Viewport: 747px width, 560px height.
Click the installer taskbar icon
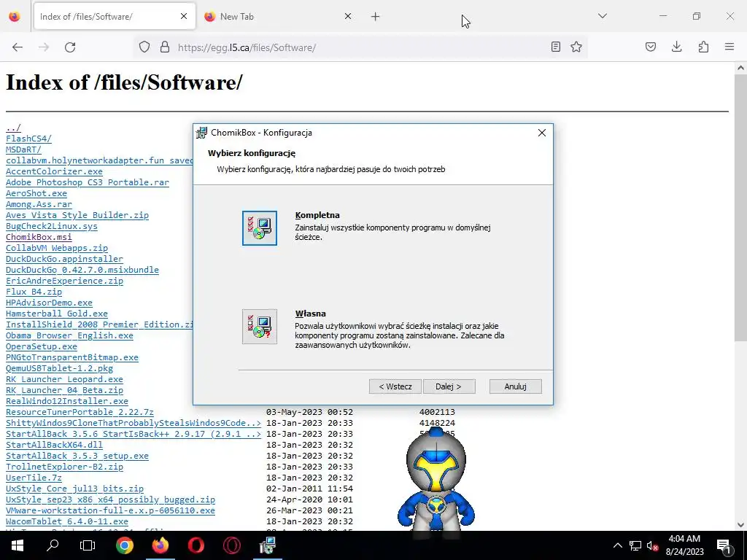(x=267, y=545)
